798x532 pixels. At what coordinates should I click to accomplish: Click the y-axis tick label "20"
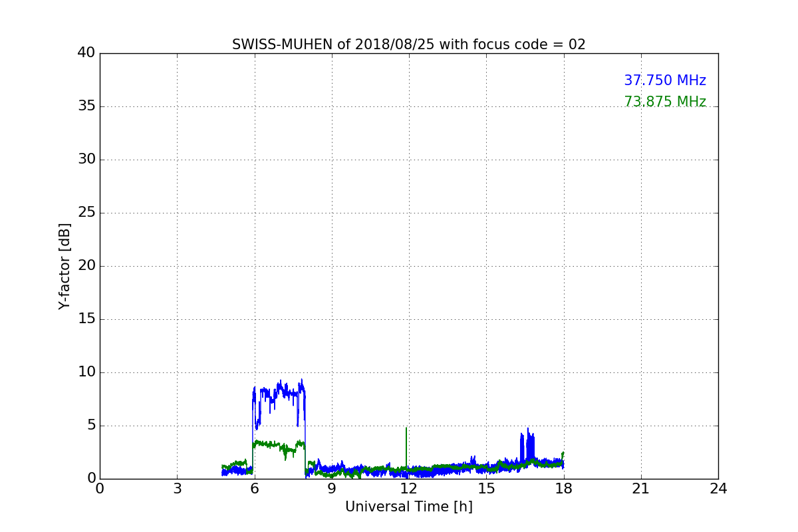tap(86, 266)
